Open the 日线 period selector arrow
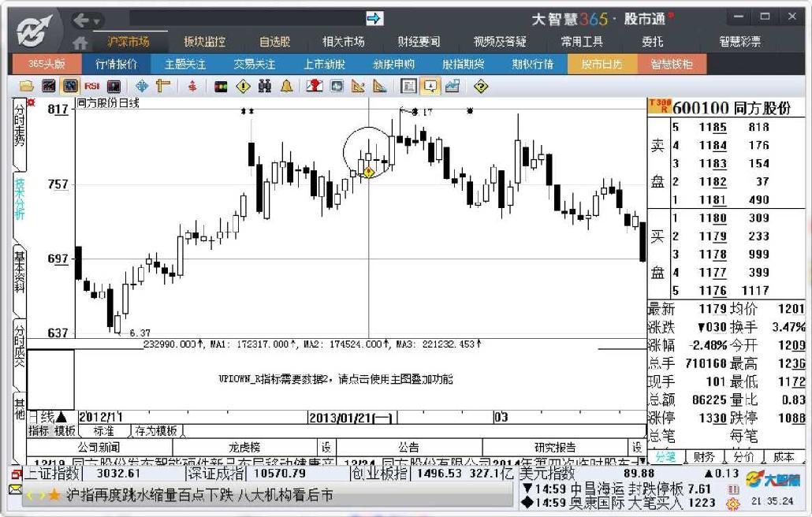 click(x=61, y=417)
